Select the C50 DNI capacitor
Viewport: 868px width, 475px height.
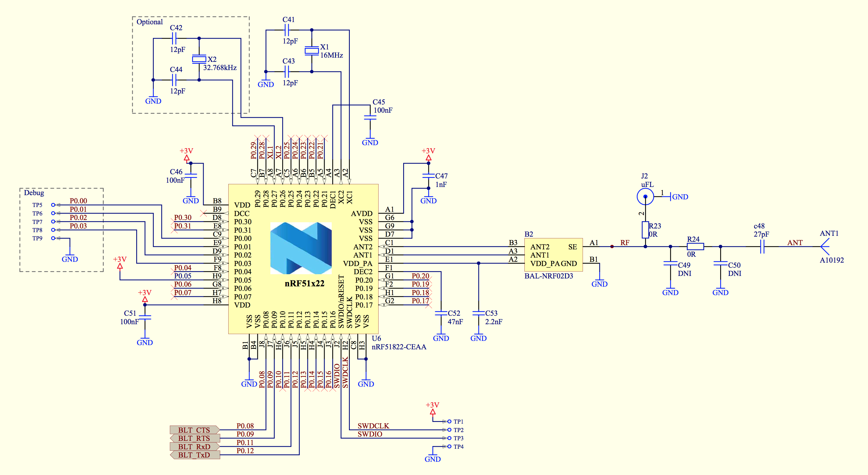point(721,263)
